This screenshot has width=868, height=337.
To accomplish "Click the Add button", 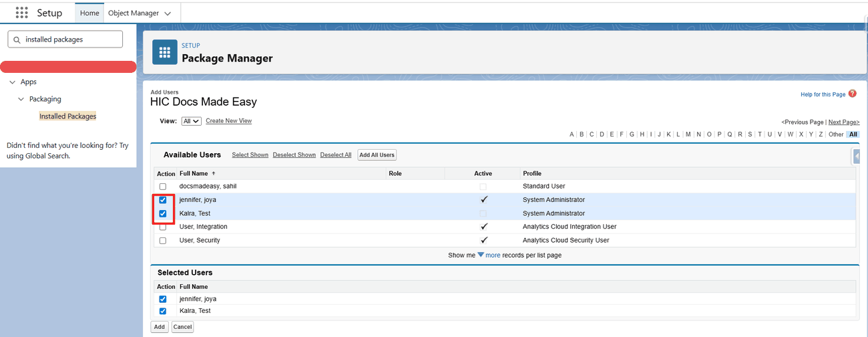I will [x=159, y=327].
